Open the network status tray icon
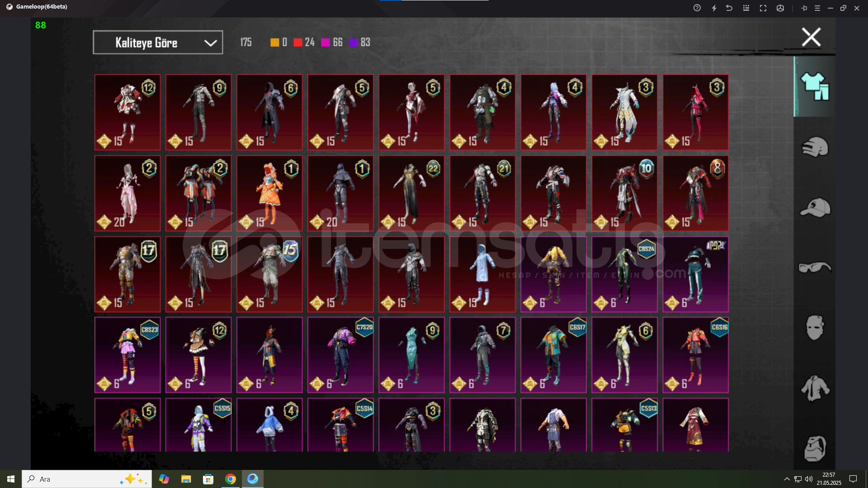The image size is (868, 488). point(798,479)
